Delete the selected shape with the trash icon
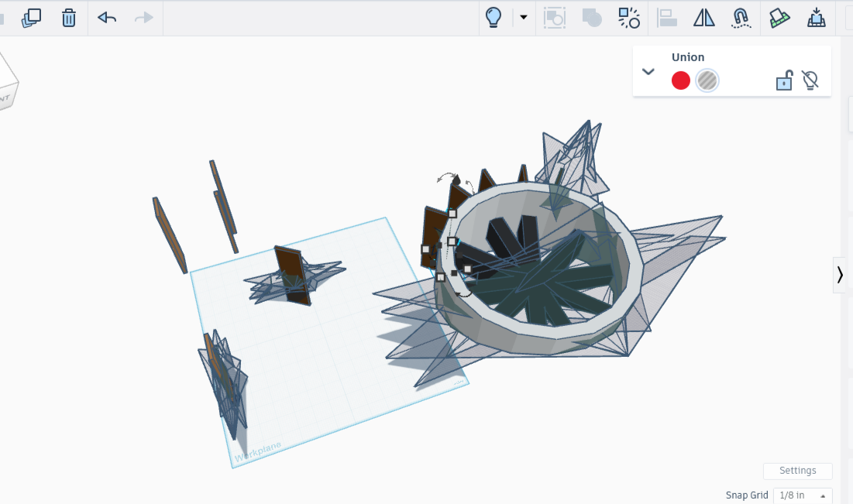 tap(68, 18)
